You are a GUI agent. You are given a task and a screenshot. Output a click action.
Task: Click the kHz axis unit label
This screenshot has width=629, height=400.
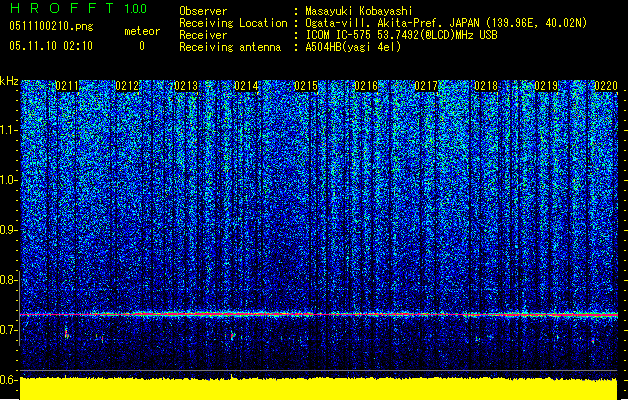[9, 81]
